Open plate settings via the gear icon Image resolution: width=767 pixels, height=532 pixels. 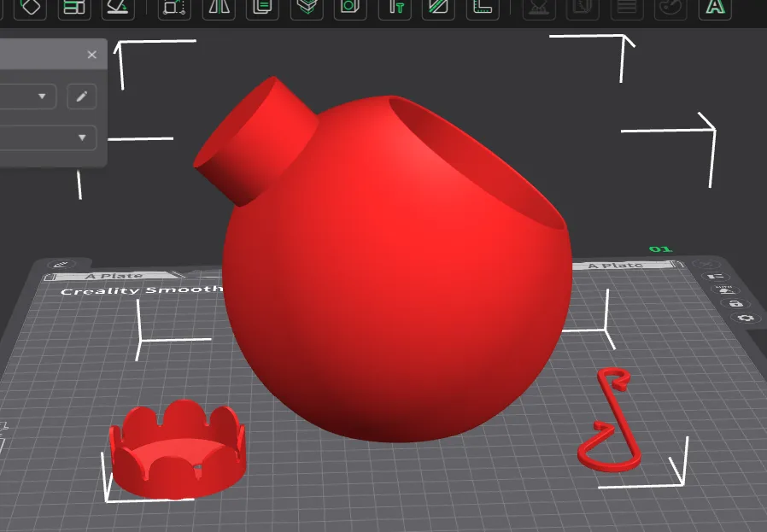746,319
